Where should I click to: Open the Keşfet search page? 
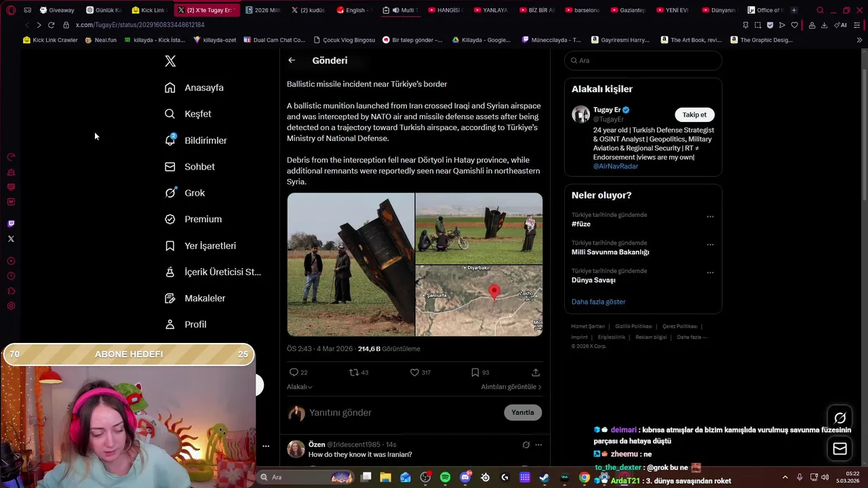189,114
